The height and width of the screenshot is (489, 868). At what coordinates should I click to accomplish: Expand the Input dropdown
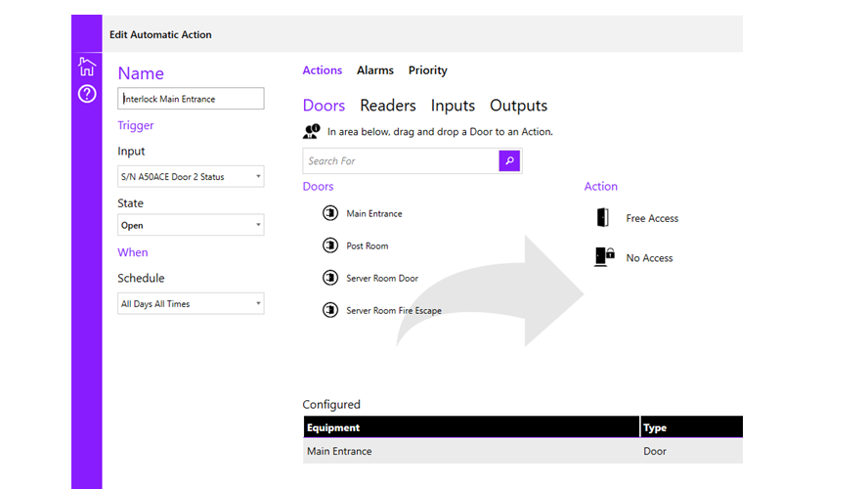[191, 177]
